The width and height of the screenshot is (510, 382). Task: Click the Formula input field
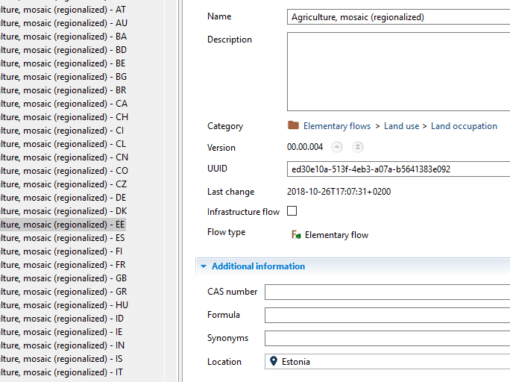point(387,315)
